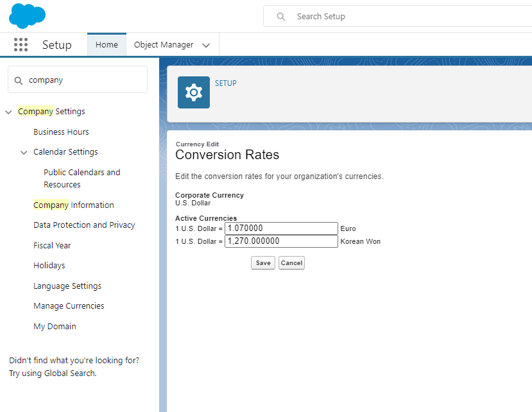
Task: Switch to the Object Manager tab
Action: point(164,45)
